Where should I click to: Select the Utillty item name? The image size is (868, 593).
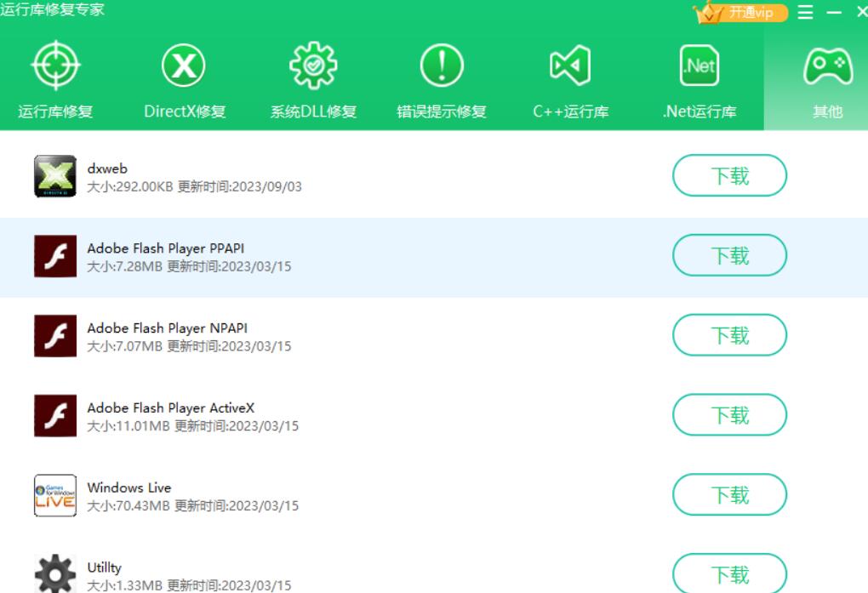(x=104, y=567)
